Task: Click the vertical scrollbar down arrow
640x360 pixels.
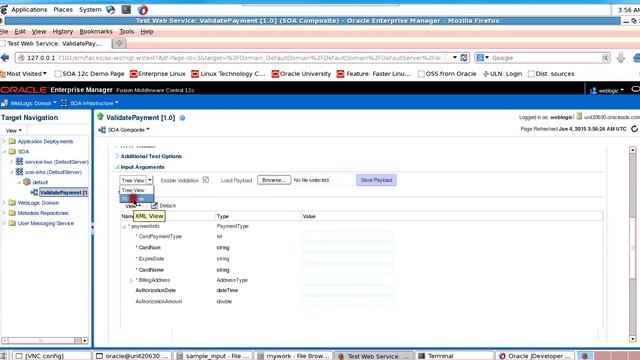Action: click(633, 339)
